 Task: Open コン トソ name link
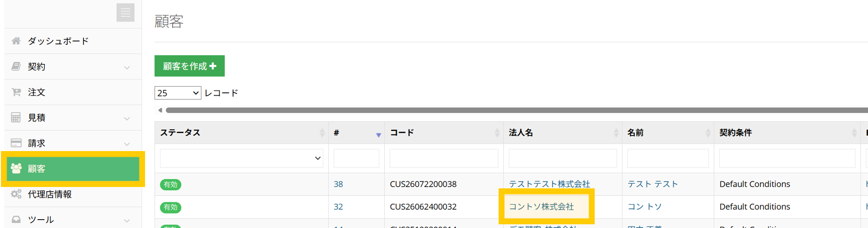[x=645, y=207]
